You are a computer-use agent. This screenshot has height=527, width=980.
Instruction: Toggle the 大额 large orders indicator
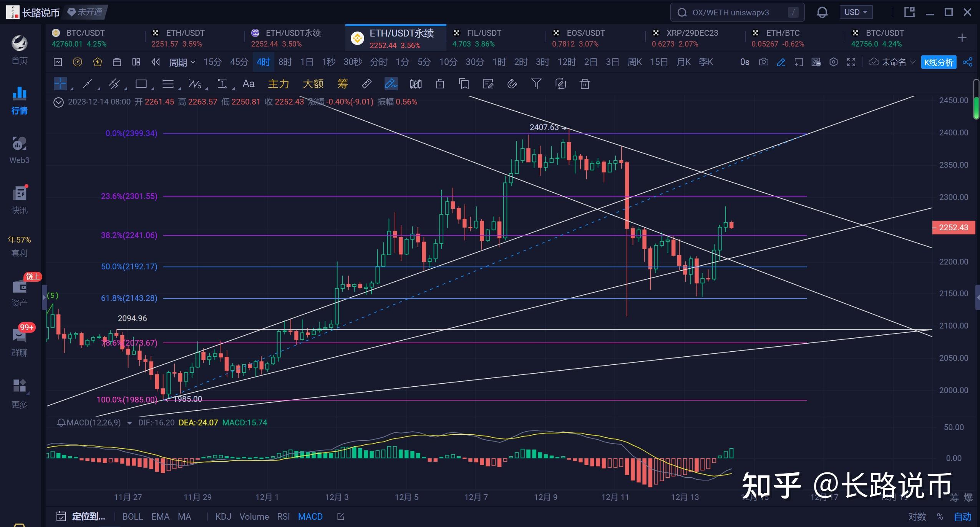coord(313,83)
